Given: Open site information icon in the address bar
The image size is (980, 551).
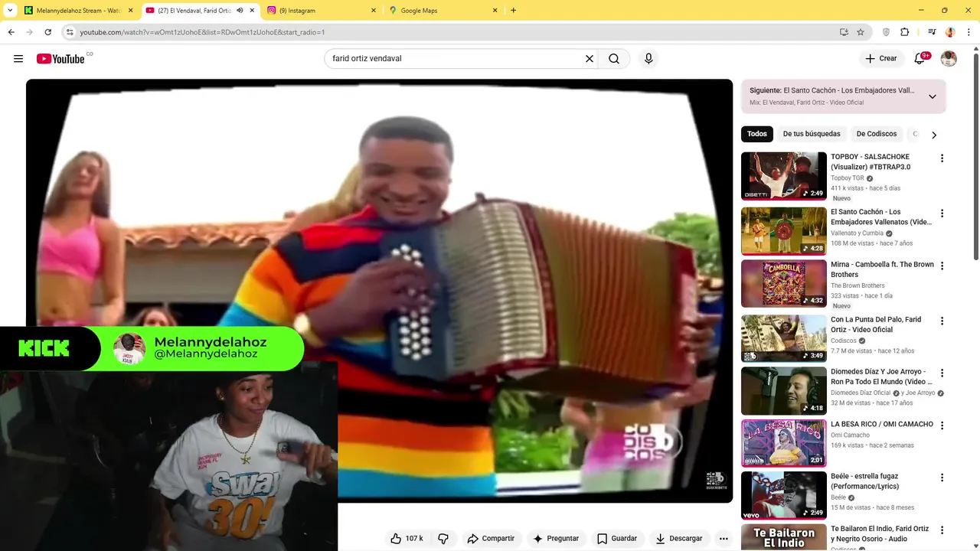Looking at the screenshot, I should tap(70, 32).
